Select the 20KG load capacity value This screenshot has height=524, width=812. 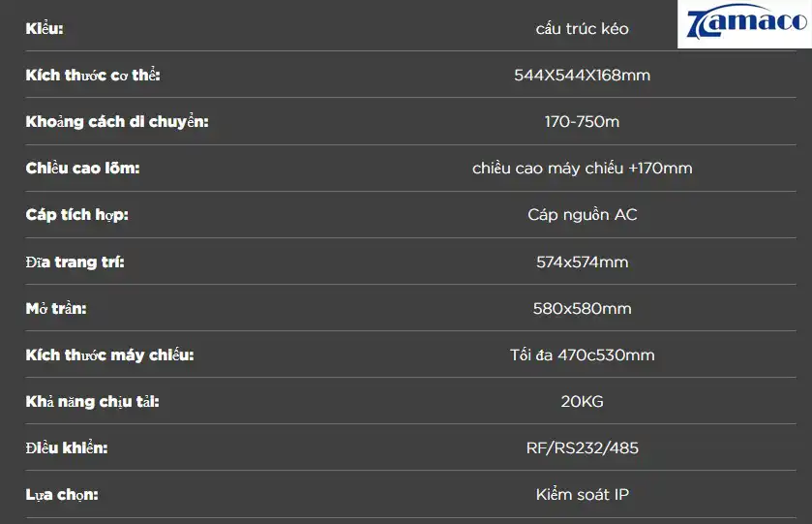click(x=582, y=402)
